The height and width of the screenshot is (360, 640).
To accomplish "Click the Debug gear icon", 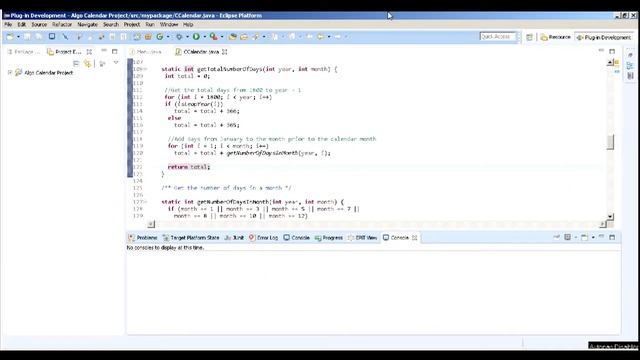I will [179, 37].
